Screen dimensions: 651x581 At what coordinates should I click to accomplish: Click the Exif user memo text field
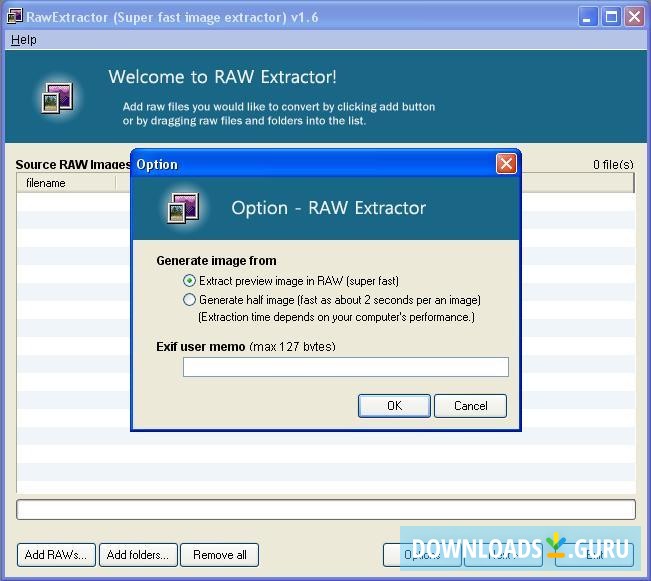click(x=345, y=367)
